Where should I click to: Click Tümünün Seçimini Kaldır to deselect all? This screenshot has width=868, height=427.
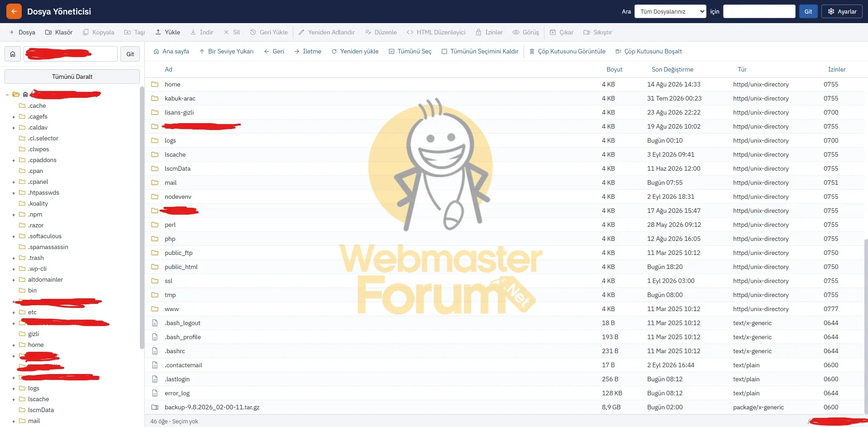click(x=480, y=51)
